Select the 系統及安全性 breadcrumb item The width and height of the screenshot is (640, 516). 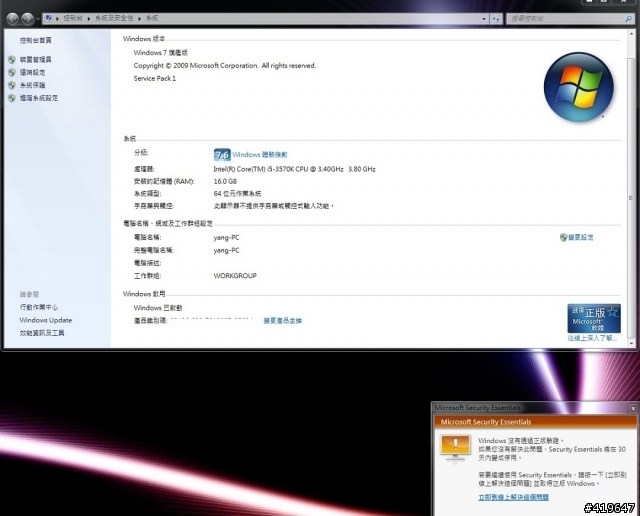[114, 18]
